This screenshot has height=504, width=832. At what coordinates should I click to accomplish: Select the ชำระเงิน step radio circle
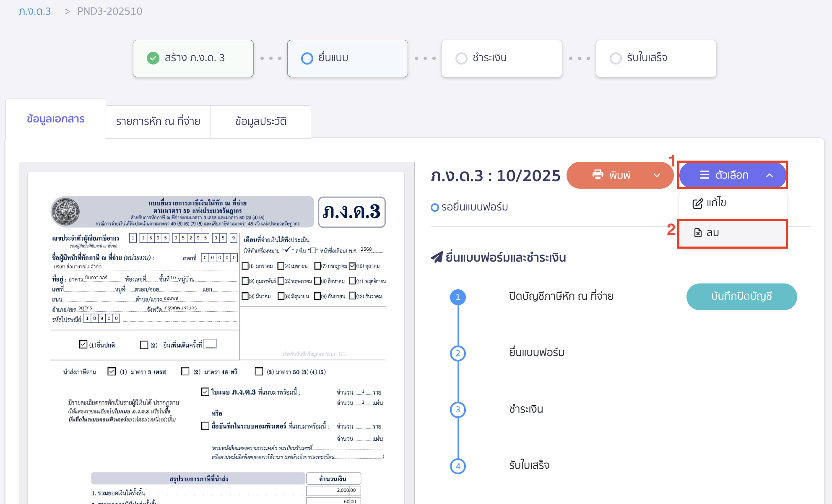461,58
